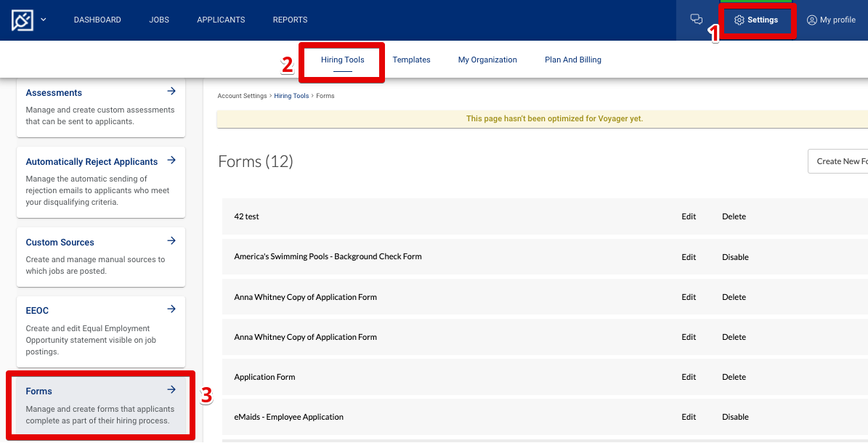Screen dimensions: 868x443
Task: Click the Forms arrow icon
Action: click(171, 389)
